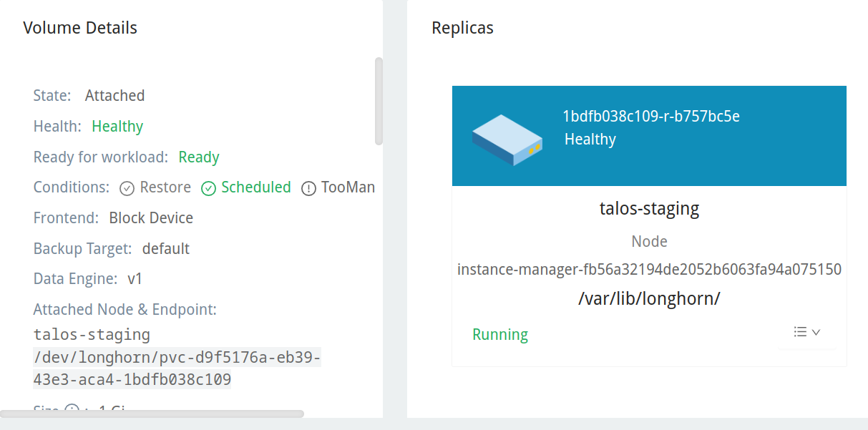Click the horizontal scrollbar under Volume Details
The image size is (868, 430).
[152, 414]
